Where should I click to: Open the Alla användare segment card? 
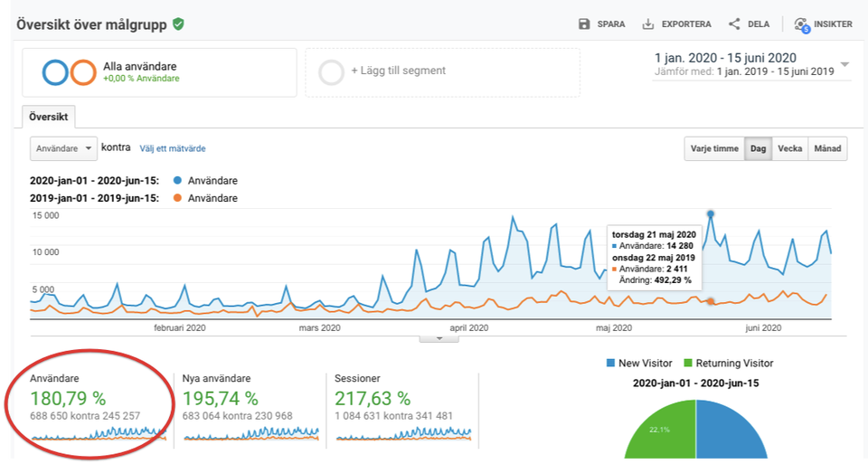coord(159,72)
